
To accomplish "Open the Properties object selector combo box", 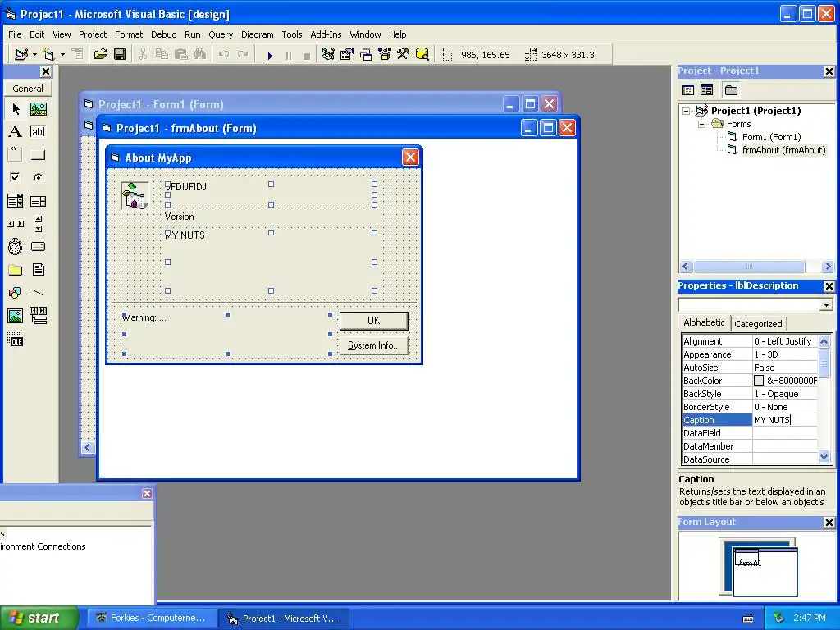I will click(756, 305).
